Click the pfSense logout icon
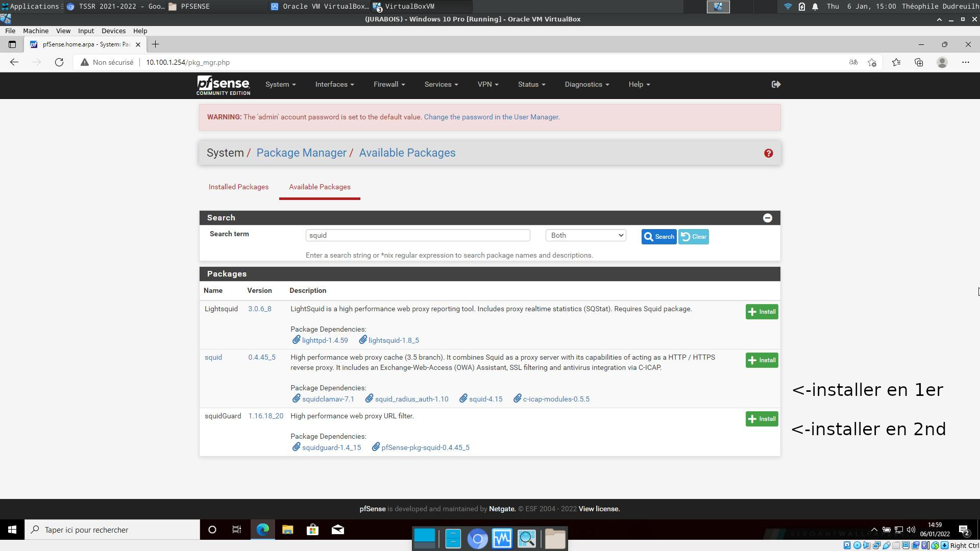The image size is (980, 551). pos(776,84)
